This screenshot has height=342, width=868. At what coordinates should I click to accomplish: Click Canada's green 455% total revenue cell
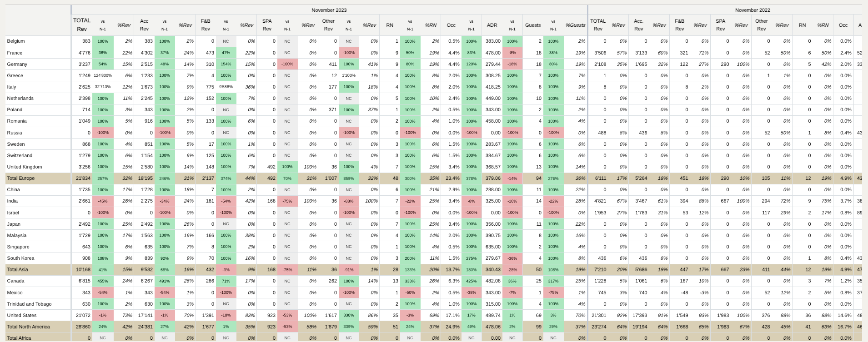[x=103, y=281]
